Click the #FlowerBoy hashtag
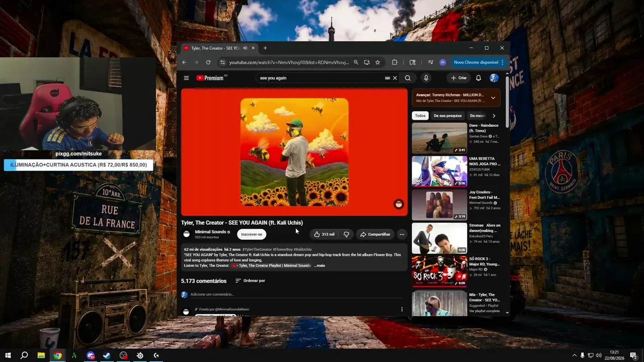 click(x=283, y=249)
